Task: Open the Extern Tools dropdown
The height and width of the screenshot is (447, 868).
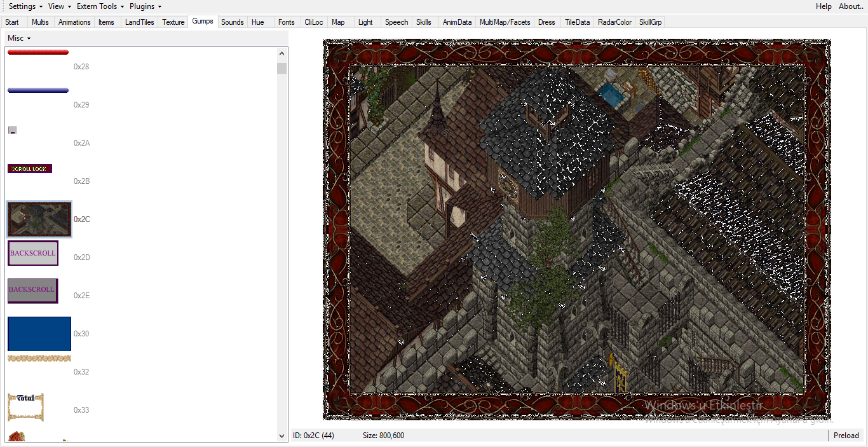Action: click(x=100, y=6)
